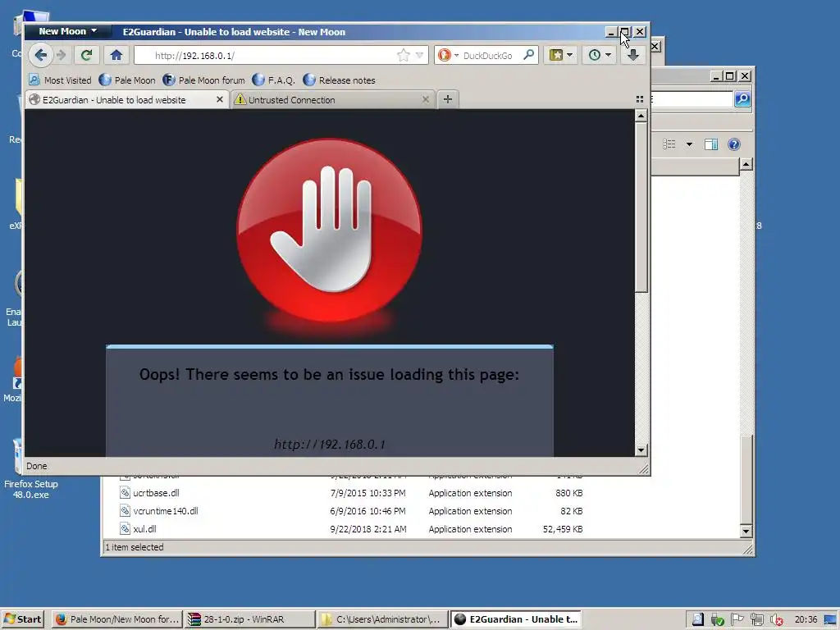This screenshot has height=630, width=840.
Task: Click the E2Guardian taskbar button
Action: [x=515, y=619]
